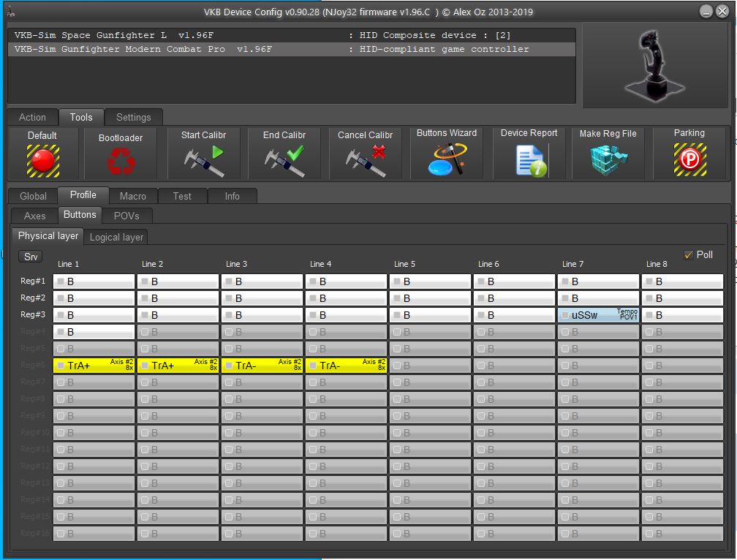Click the Reg#2 row label
Viewport: 737px width, 560px height.
click(x=33, y=298)
